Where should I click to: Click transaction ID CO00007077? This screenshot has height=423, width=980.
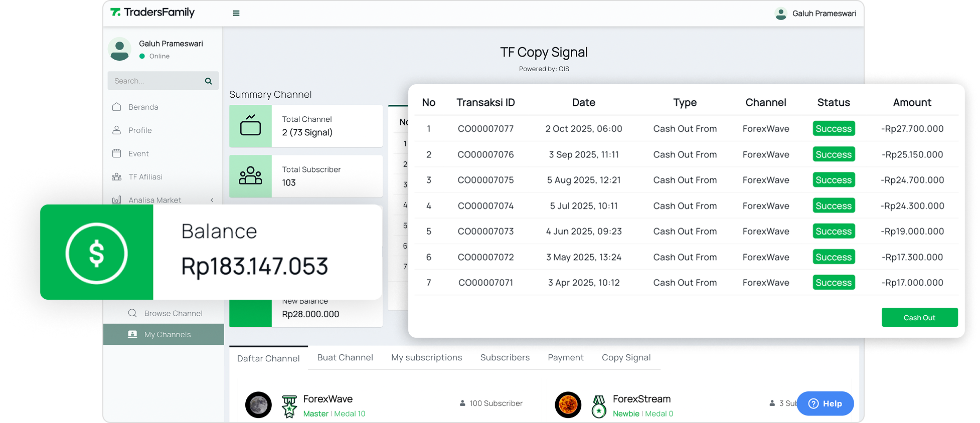point(486,129)
